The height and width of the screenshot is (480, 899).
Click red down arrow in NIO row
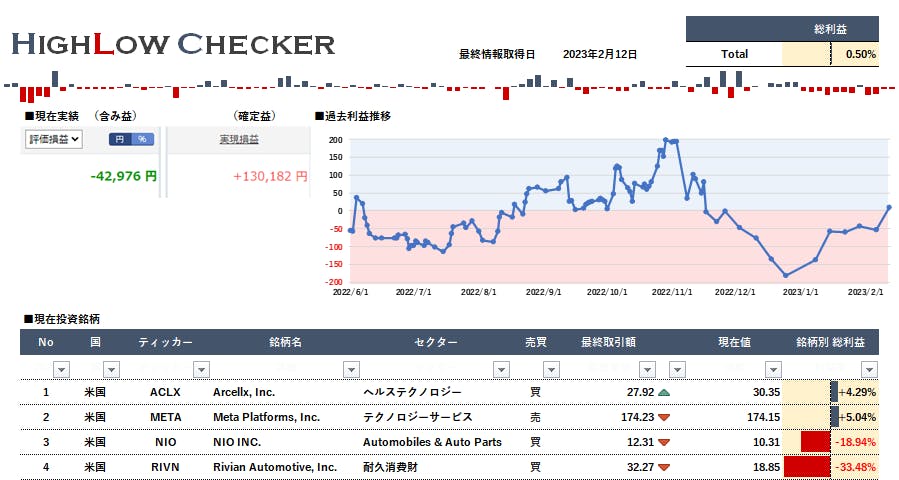tap(664, 442)
